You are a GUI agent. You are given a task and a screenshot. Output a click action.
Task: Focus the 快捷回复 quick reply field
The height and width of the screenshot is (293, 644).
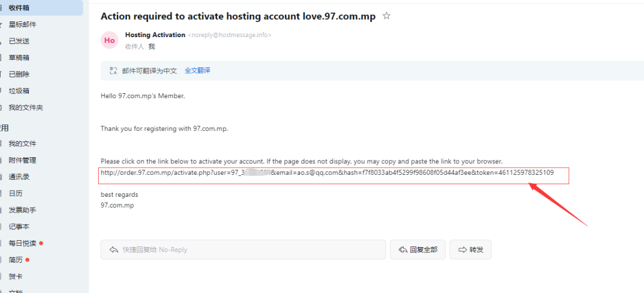[x=252, y=250]
